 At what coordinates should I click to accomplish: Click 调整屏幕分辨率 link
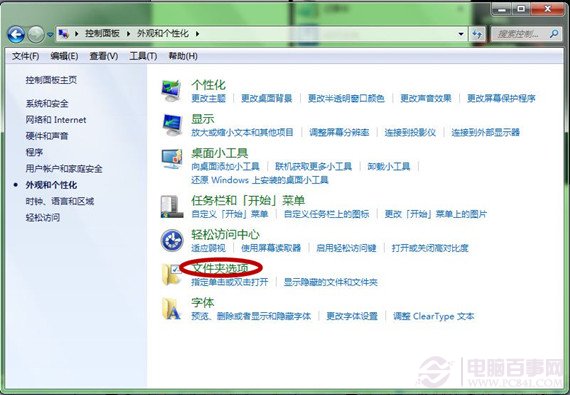coord(339,132)
